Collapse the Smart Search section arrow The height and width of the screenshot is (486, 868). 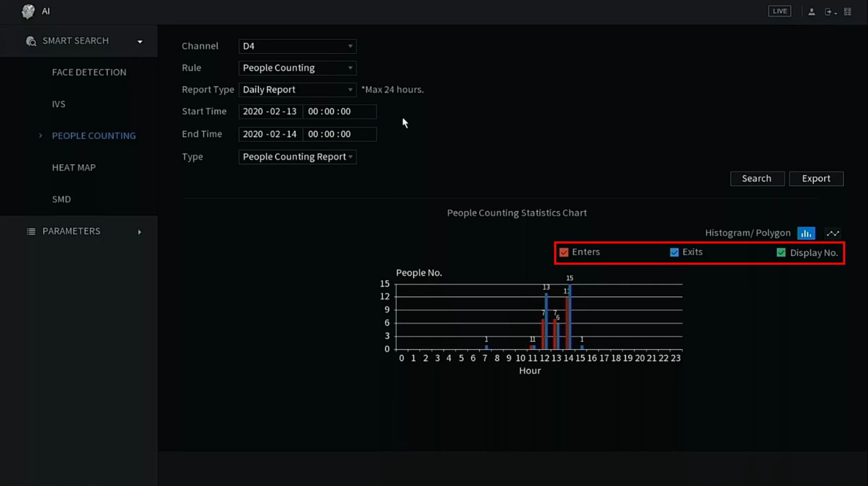tap(140, 42)
